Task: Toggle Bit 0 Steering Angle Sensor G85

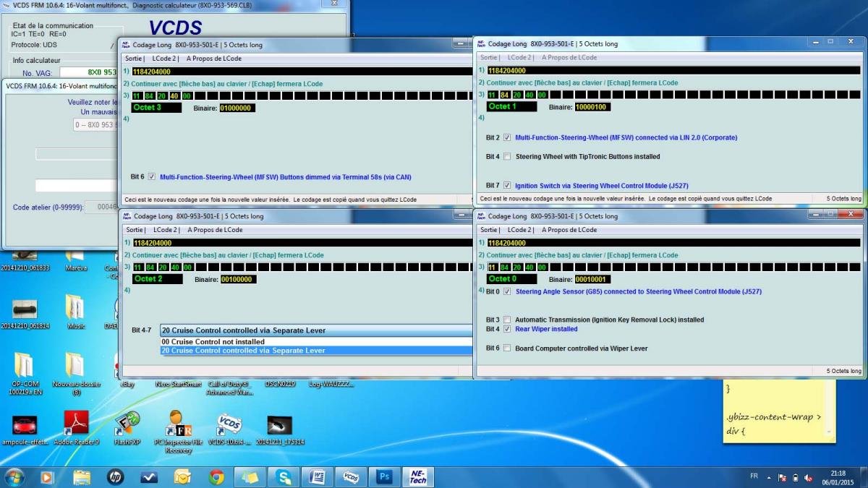Action: point(507,291)
